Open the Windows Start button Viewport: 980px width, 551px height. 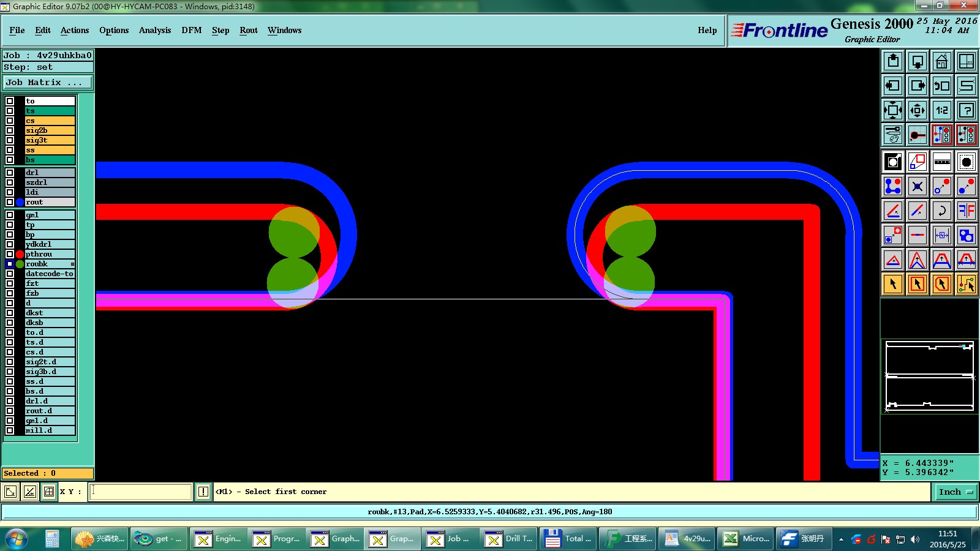click(x=17, y=539)
